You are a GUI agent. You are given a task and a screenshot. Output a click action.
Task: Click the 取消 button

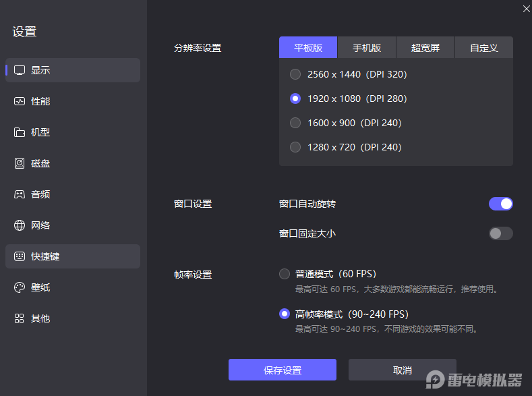[403, 370]
